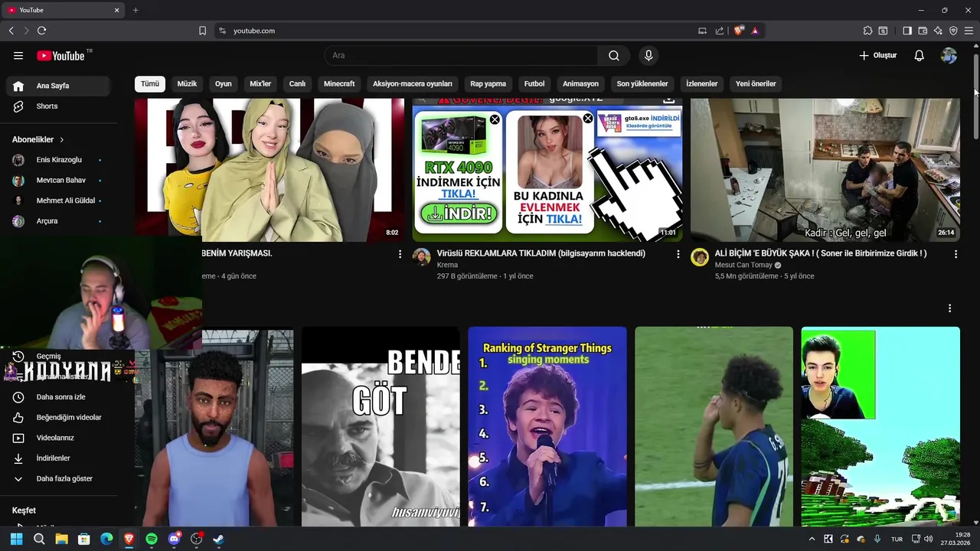Open the Shorts shelf three-dot menu
980x551 pixels.
point(949,308)
